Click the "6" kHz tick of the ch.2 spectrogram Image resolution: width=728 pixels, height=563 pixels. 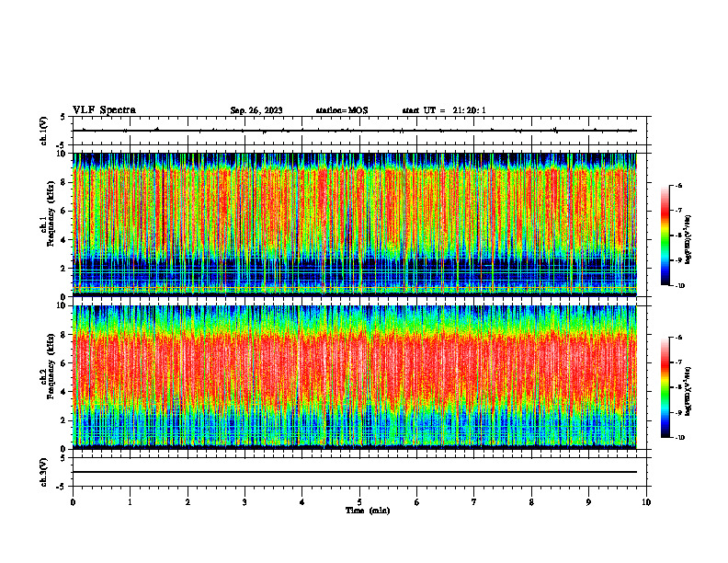(x=63, y=363)
